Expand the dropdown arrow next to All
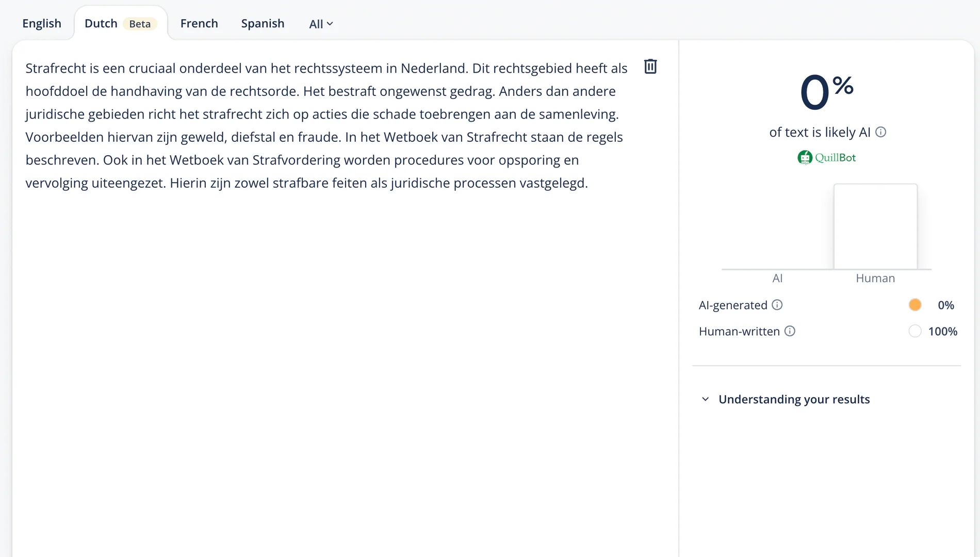Screen dimensions: 980x557 coord(330,24)
